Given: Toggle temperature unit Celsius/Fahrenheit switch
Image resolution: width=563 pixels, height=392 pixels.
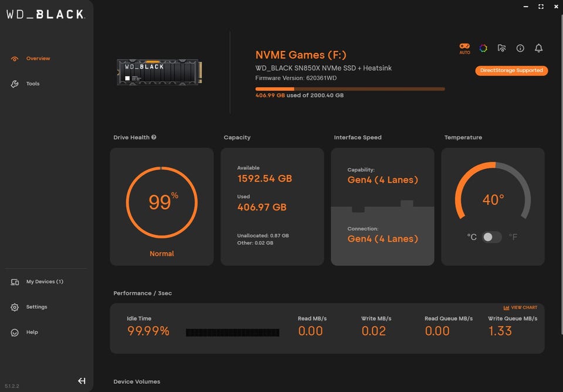Looking at the screenshot, I should coord(491,237).
